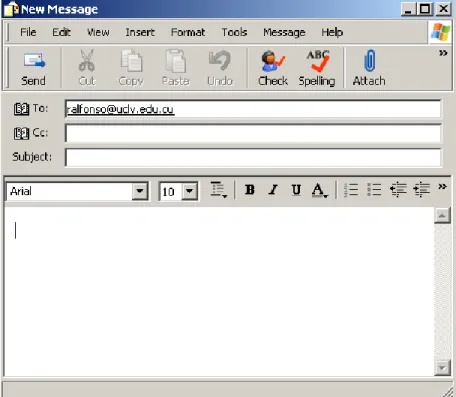Screen dimensions: 456x397
Task: Maximize the New Message window
Action: pyautogui.click(x=425, y=9)
